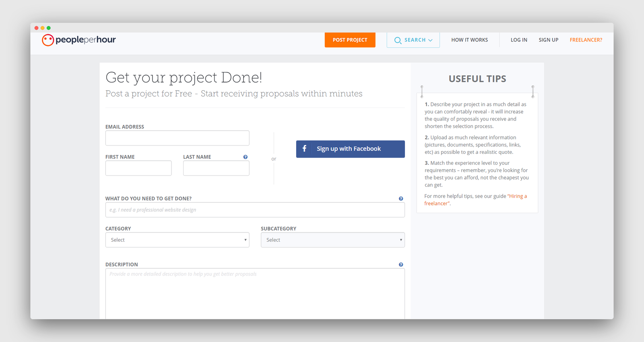Image resolution: width=644 pixels, height=342 pixels.
Task: Focus the 'What do you need' text field
Action: (255, 210)
